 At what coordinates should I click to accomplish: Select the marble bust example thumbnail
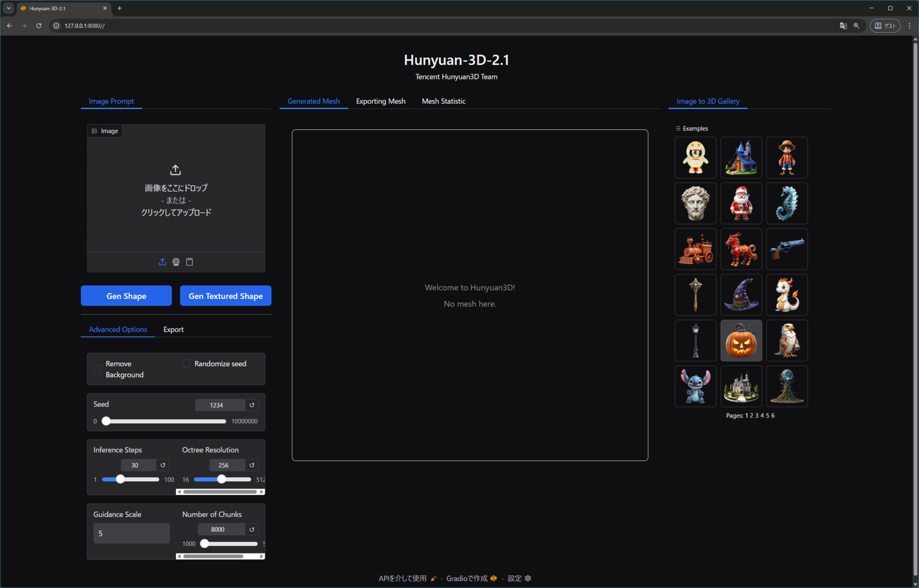click(x=696, y=203)
